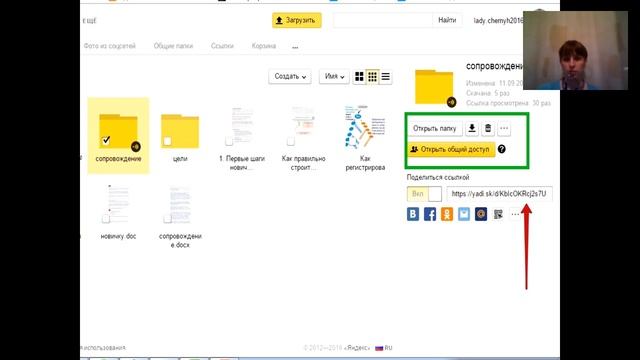Image resolution: width=640 pixels, height=360 pixels.
Task: Check the новичку.doc file checkbox
Action: tap(106, 219)
